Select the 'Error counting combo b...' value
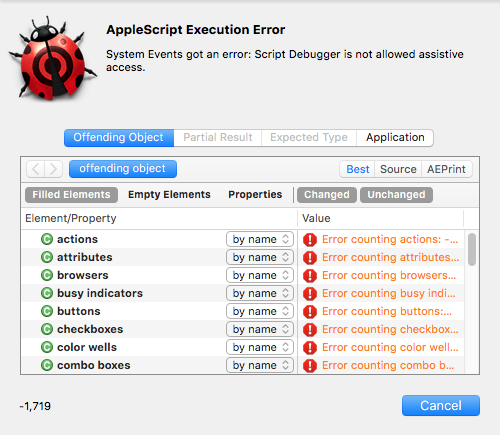The image size is (500, 435). [x=388, y=365]
